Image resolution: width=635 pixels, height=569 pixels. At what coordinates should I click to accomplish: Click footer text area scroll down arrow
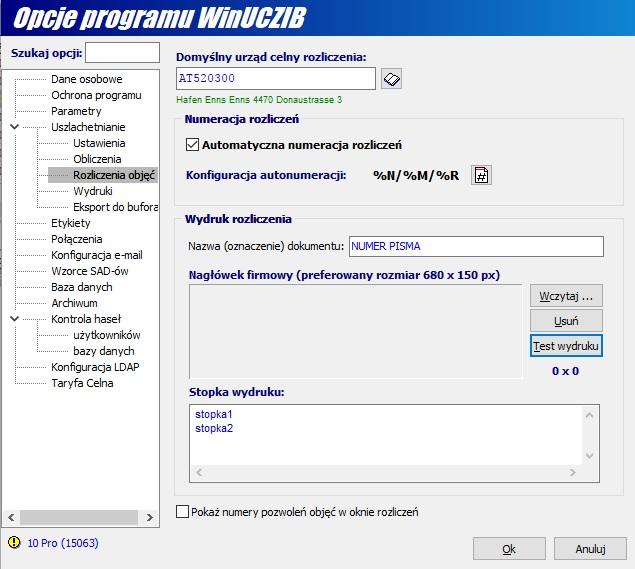(x=590, y=456)
